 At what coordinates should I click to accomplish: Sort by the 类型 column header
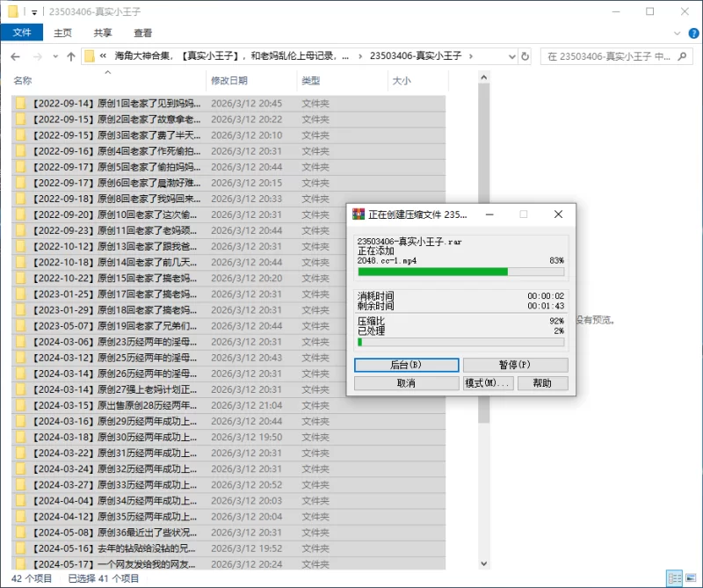pos(311,81)
